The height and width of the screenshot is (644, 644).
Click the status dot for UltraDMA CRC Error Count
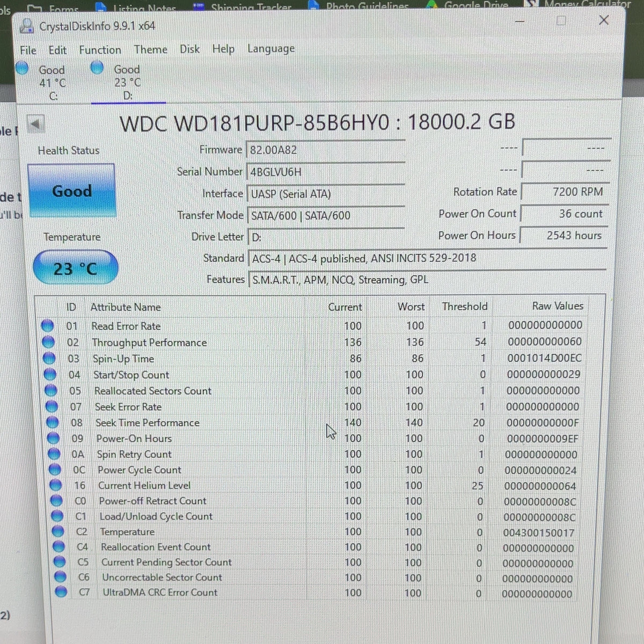point(61,591)
